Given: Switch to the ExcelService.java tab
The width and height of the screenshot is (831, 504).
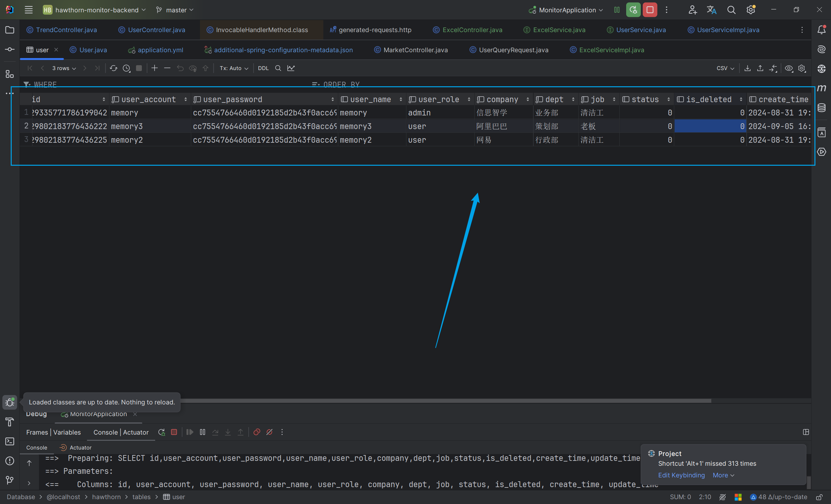Looking at the screenshot, I should tap(554, 30).
